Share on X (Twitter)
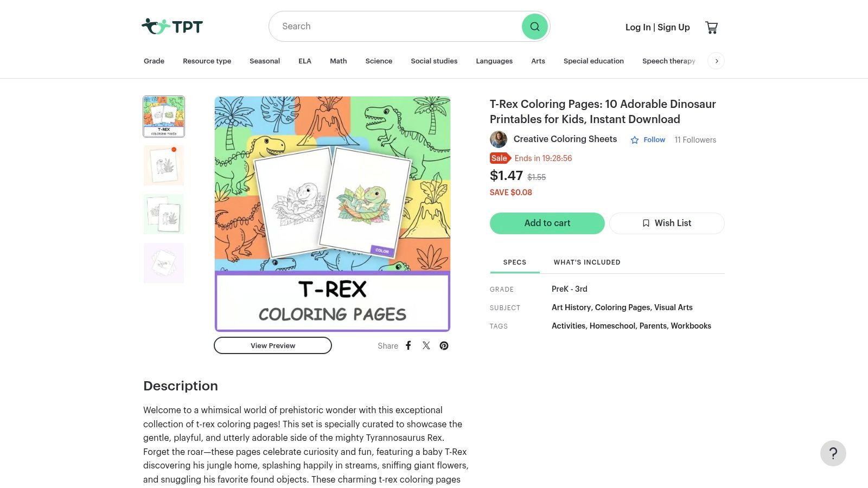The width and height of the screenshot is (868, 488). [x=426, y=345]
